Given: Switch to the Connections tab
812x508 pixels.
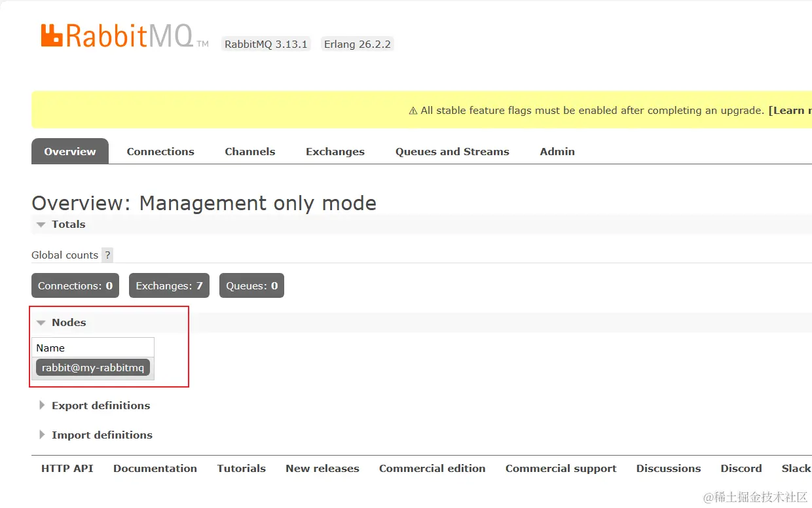Looking at the screenshot, I should click(160, 151).
